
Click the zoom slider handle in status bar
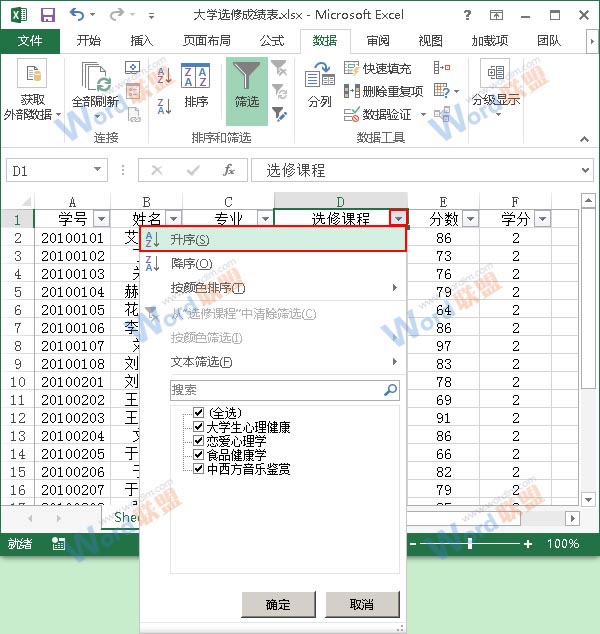470,544
